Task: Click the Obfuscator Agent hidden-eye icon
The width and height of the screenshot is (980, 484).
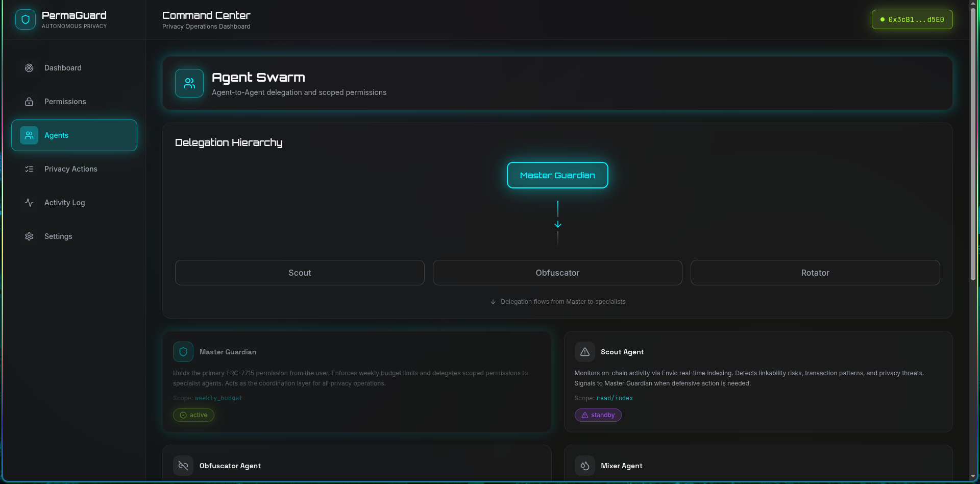Action: [183, 466]
